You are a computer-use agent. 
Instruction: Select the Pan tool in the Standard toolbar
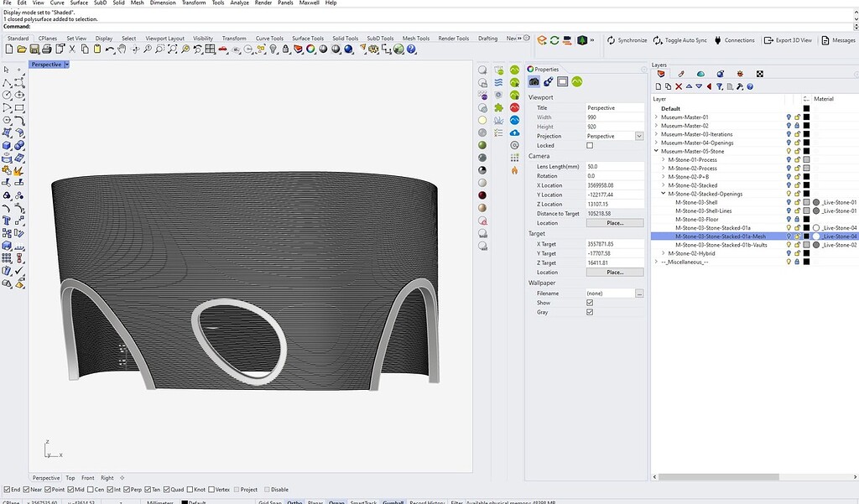(122, 49)
